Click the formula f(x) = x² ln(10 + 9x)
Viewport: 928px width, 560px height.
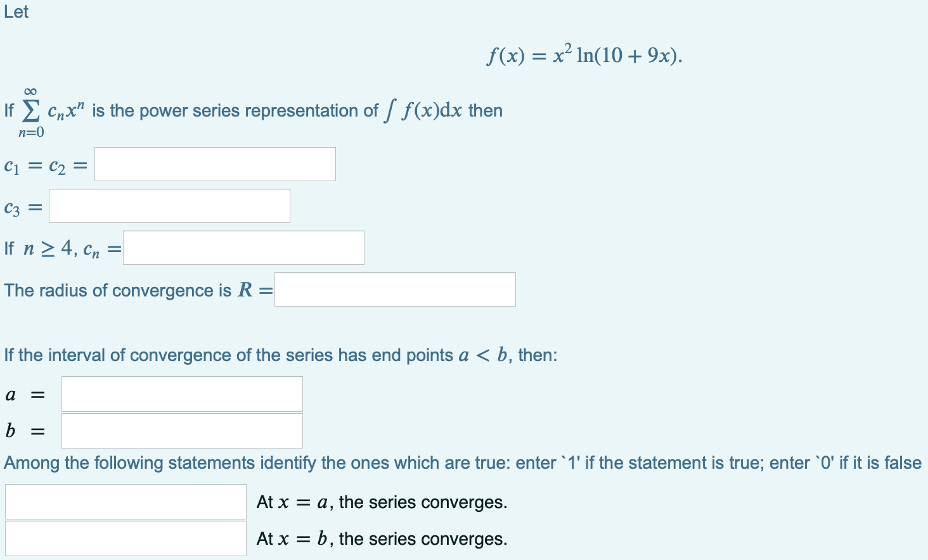click(x=583, y=55)
